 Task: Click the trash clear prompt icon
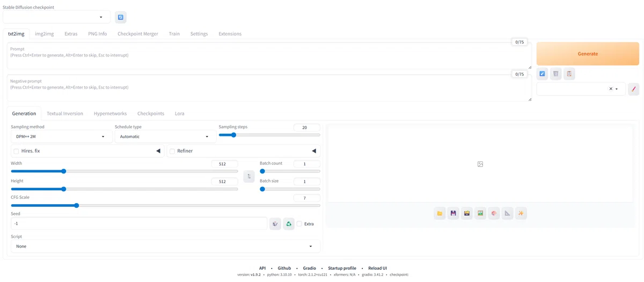pyautogui.click(x=555, y=74)
